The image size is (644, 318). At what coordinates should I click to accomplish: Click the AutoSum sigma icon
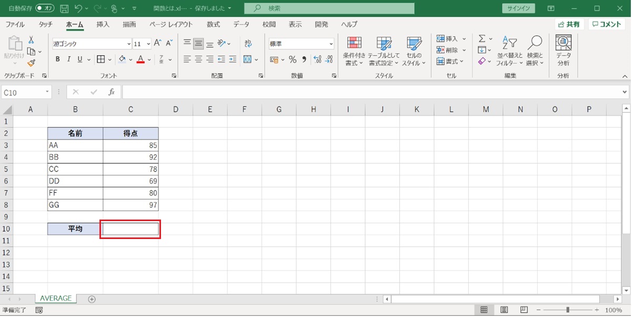481,39
